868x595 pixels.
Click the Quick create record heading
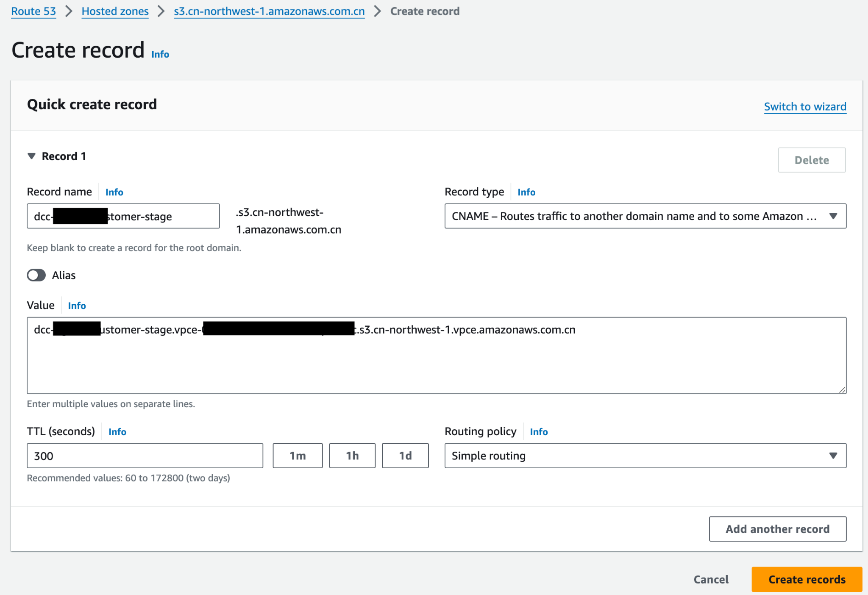[92, 104]
